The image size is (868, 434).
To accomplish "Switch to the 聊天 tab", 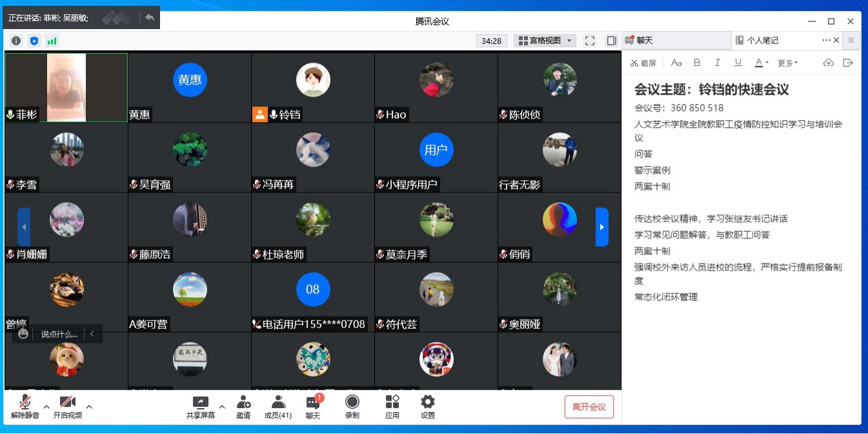I will [644, 40].
